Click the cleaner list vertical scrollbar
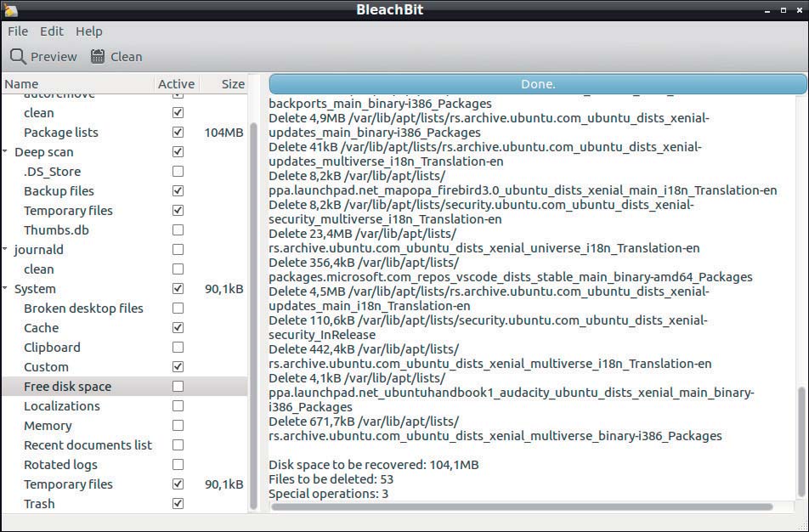This screenshot has height=532, width=809. pyautogui.click(x=253, y=316)
